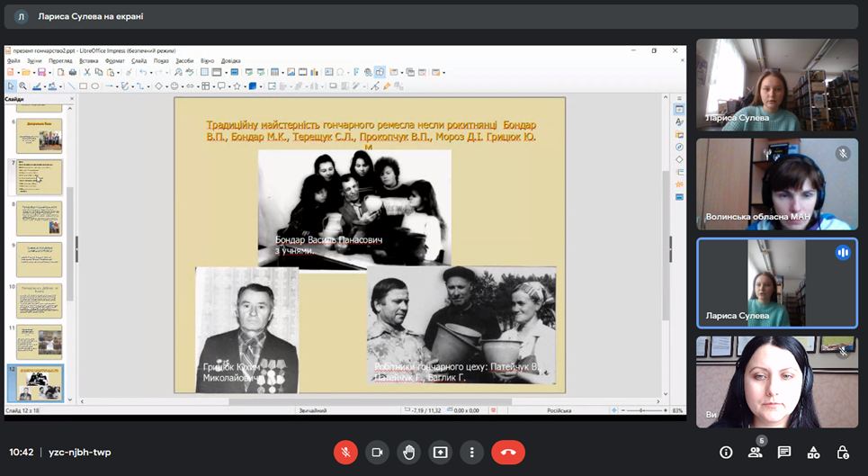
Task: Open the host controls lock icon
Action: [x=842, y=452]
